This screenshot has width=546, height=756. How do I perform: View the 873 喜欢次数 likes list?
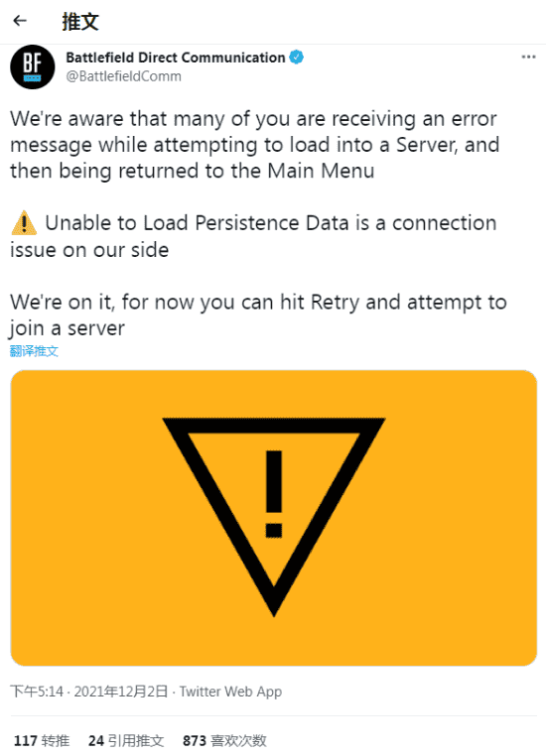coord(224,740)
